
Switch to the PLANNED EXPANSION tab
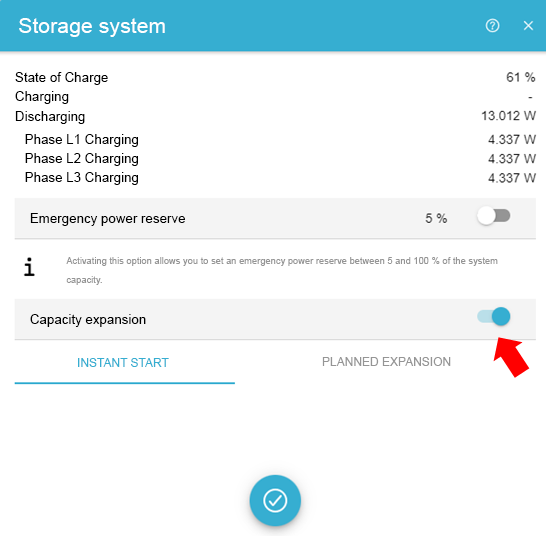pyautogui.click(x=386, y=362)
